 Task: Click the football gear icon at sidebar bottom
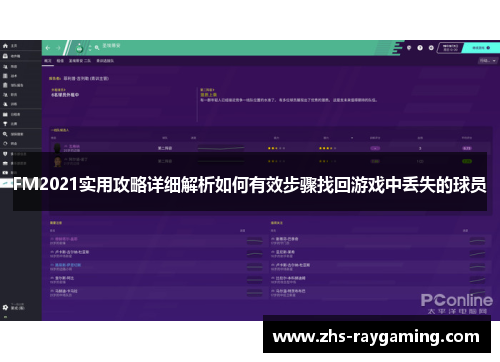pyautogui.click(x=5, y=307)
